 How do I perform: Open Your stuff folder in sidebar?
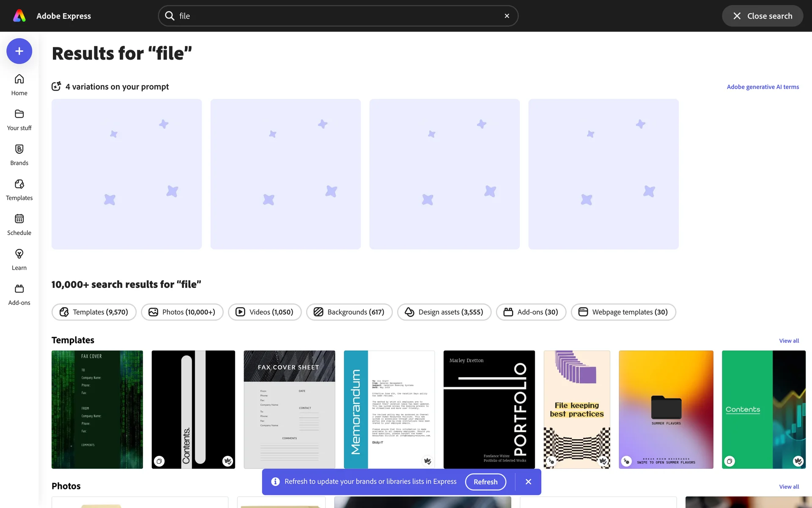click(19, 120)
